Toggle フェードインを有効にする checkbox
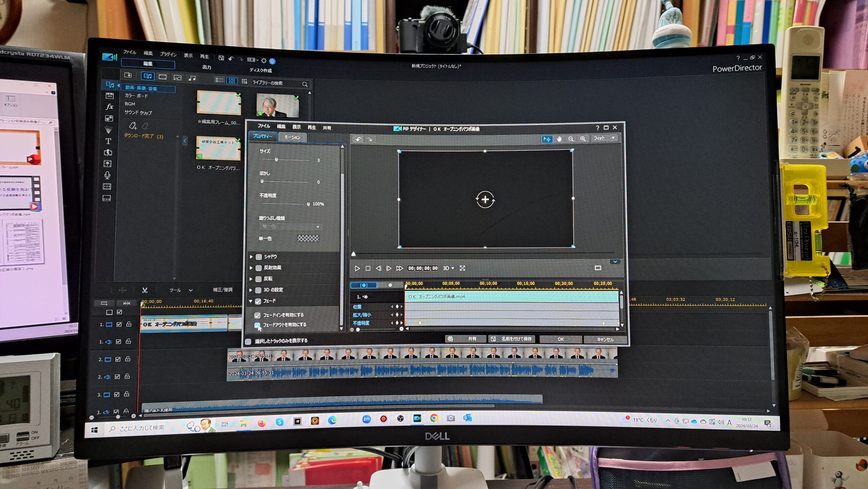868x489 pixels. (x=257, y=315)
